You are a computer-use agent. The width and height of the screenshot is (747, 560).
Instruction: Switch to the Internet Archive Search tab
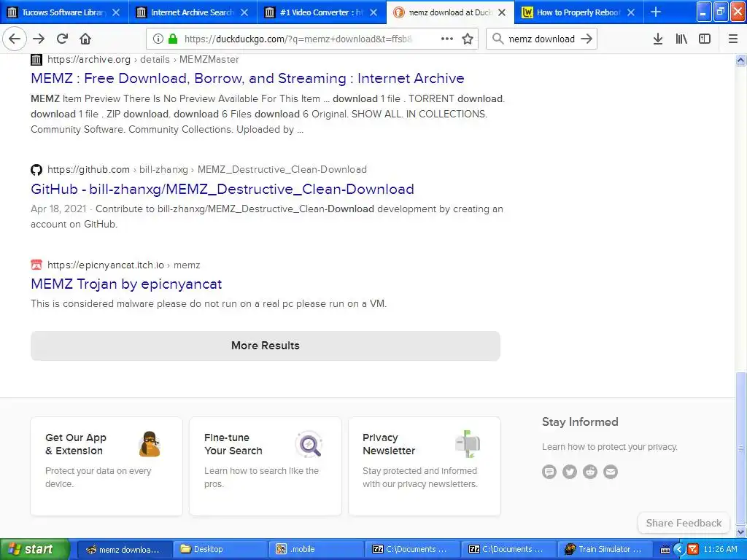click(193, 12)
